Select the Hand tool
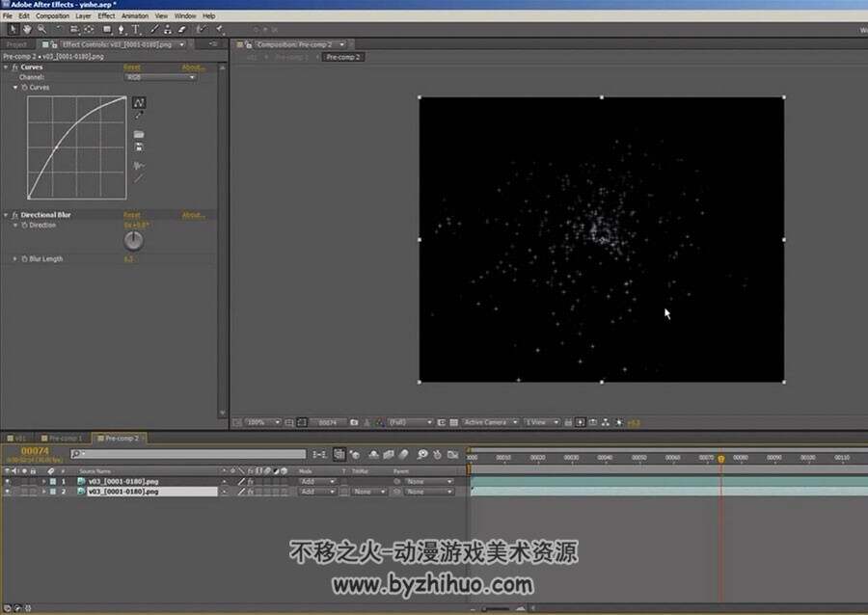This screenshot has height=615, width=868. pyautogui.click(x=27, y=29)
